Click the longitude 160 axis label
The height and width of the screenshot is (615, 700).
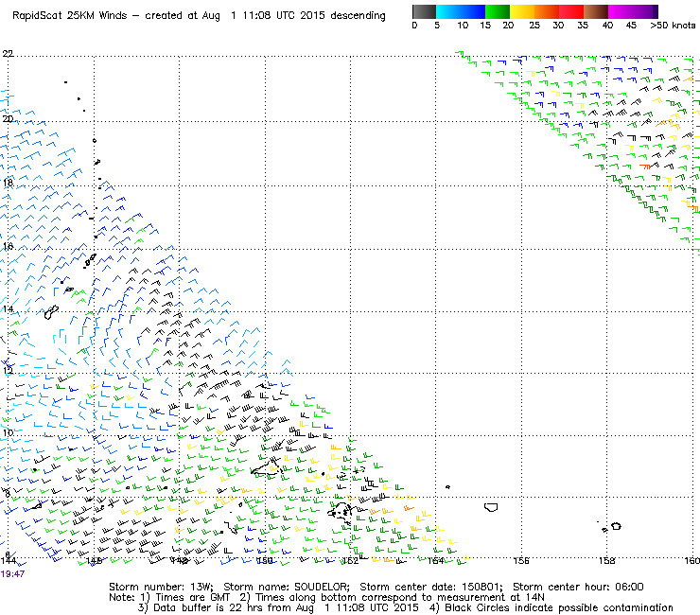click(x=692, y=560)
